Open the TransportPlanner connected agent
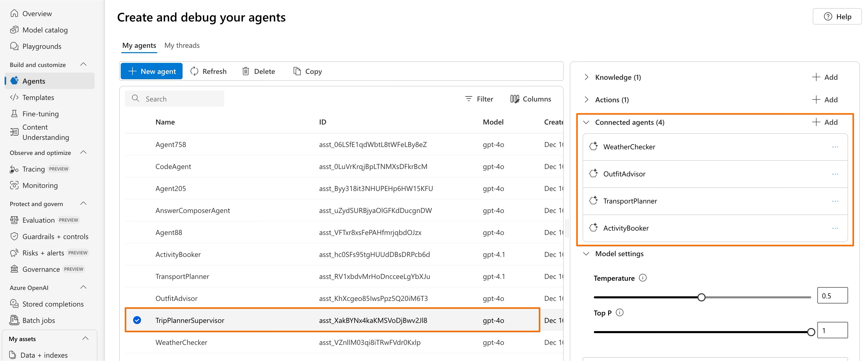This screenshot has height=361, width=868. pyautogui.click(x=715, y=201)
